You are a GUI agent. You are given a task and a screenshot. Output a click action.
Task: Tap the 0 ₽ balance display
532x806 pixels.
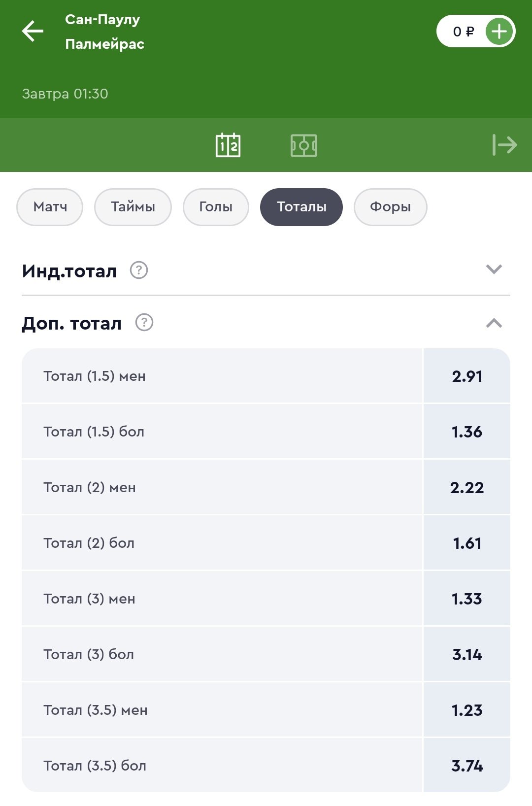click(463, 32)
